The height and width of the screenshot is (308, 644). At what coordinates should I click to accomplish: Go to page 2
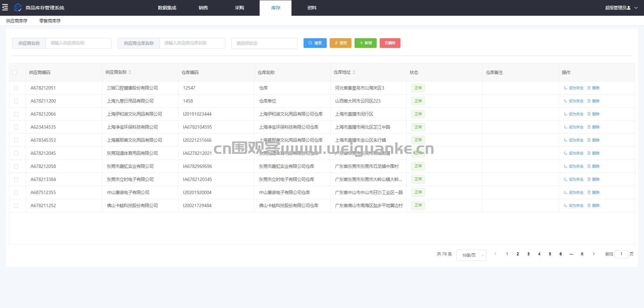point(518,254)
